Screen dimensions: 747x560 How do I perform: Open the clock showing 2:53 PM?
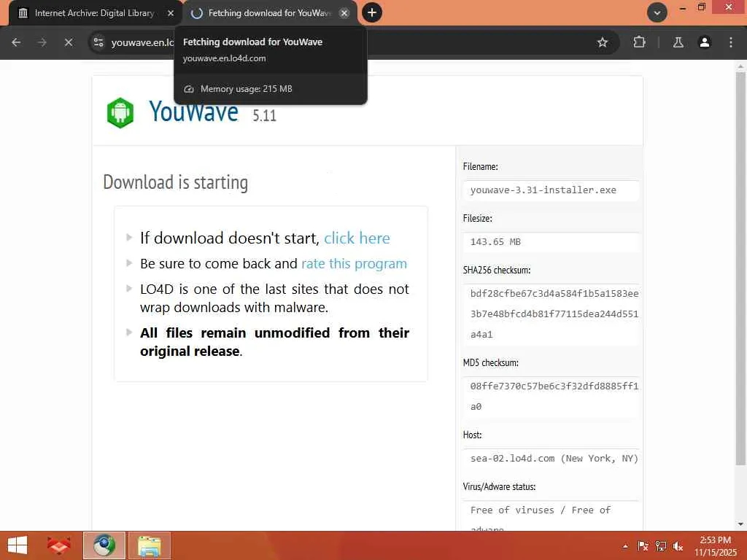coord(716,546)
